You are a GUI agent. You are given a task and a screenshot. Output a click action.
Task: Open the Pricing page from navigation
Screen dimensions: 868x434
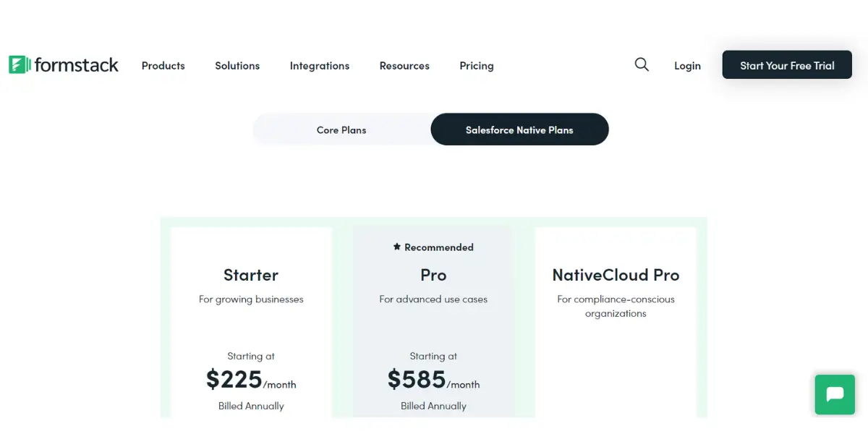pyautogui.click(x=477, y=66)
